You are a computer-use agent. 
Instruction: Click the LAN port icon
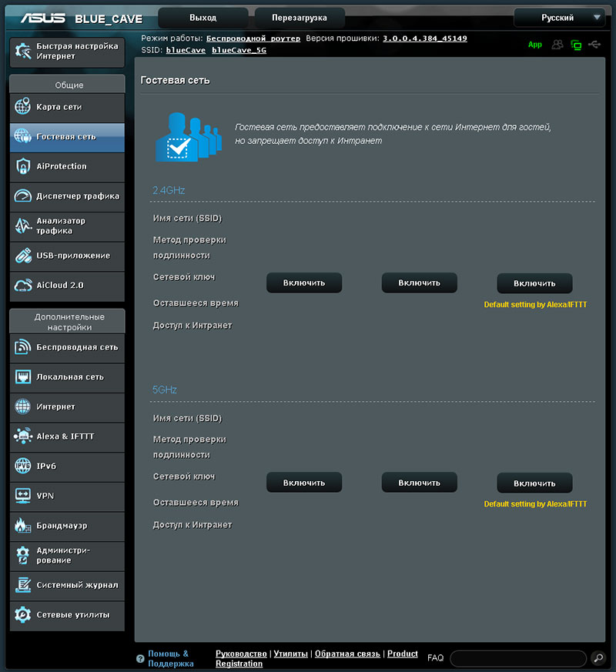(x=23, y=376)
